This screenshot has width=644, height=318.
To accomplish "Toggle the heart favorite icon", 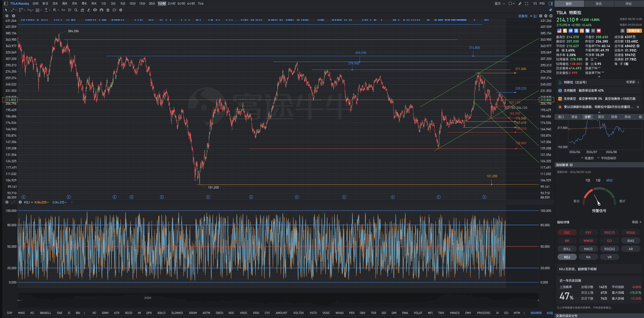I will click(599, 31).
